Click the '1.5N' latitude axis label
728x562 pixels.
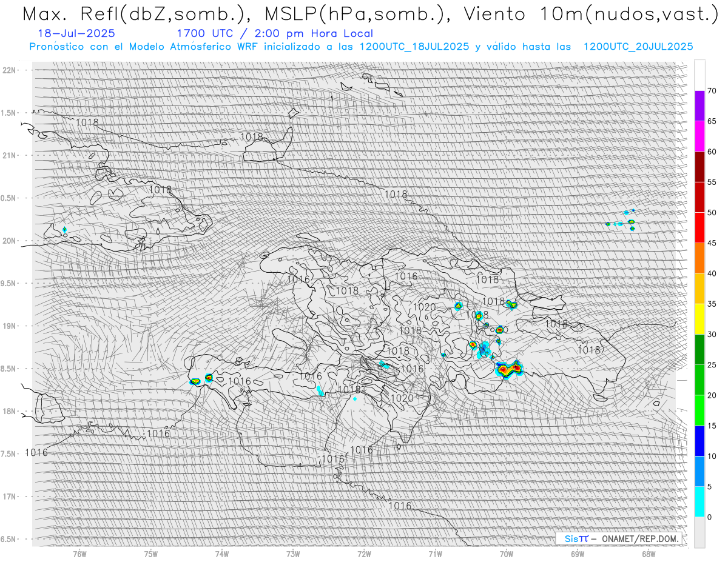(8, 113)
